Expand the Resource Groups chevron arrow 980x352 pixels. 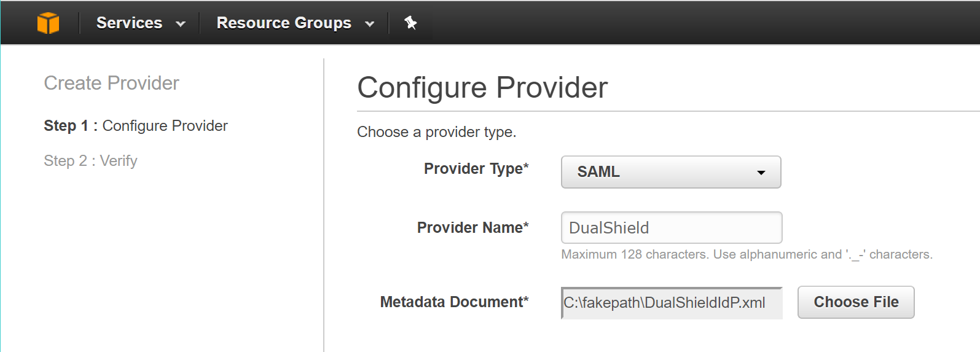pyautogui.click(x=370, y=24)
